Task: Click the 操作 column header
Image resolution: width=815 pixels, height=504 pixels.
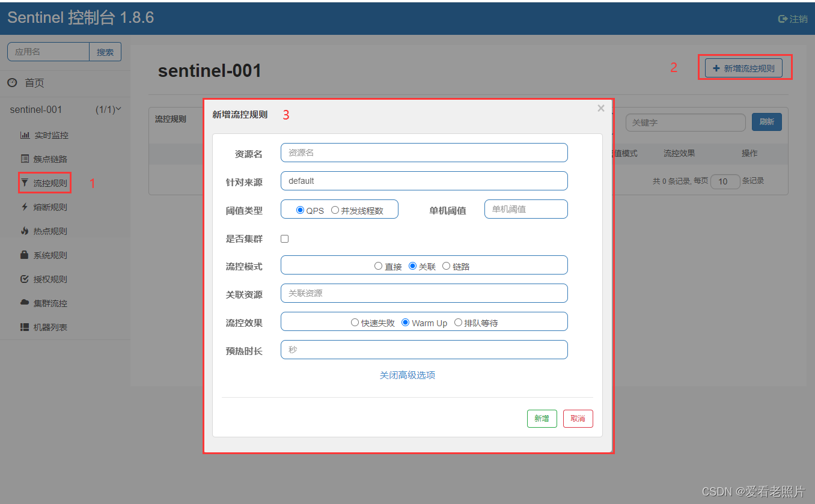Action: (749, 153)
